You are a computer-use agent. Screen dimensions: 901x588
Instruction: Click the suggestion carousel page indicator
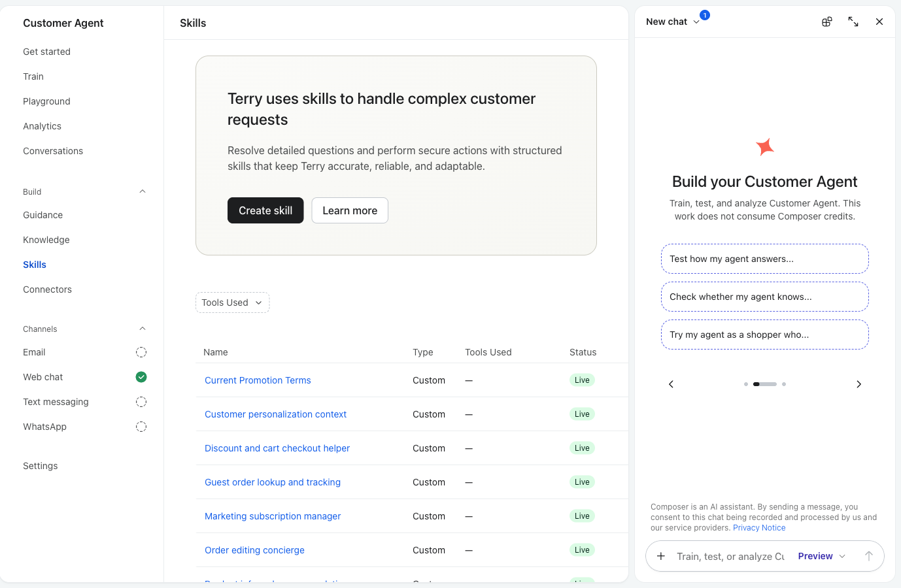coord(765,384)
